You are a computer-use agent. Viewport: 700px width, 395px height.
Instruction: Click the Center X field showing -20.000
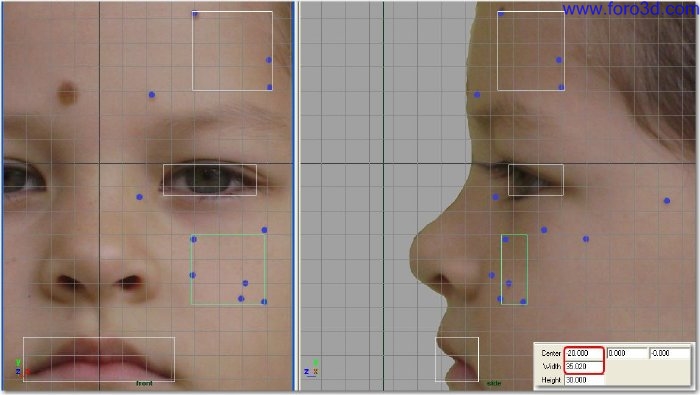coord(584,353)
